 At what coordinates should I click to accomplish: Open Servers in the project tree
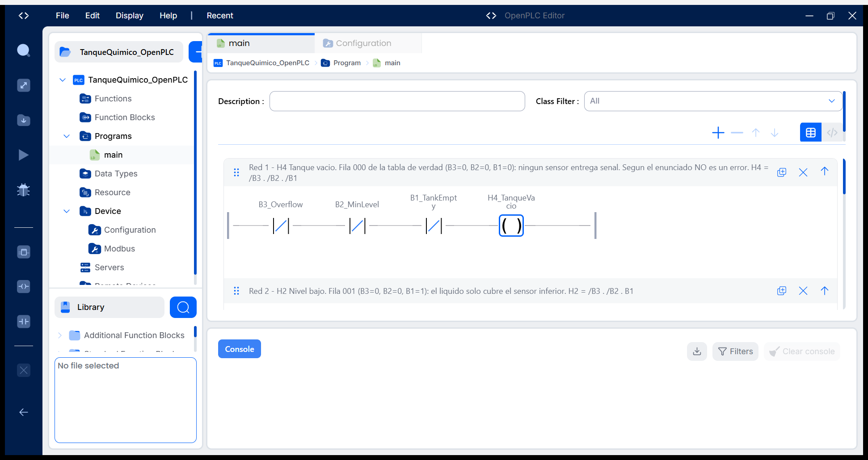click(110, 268)
